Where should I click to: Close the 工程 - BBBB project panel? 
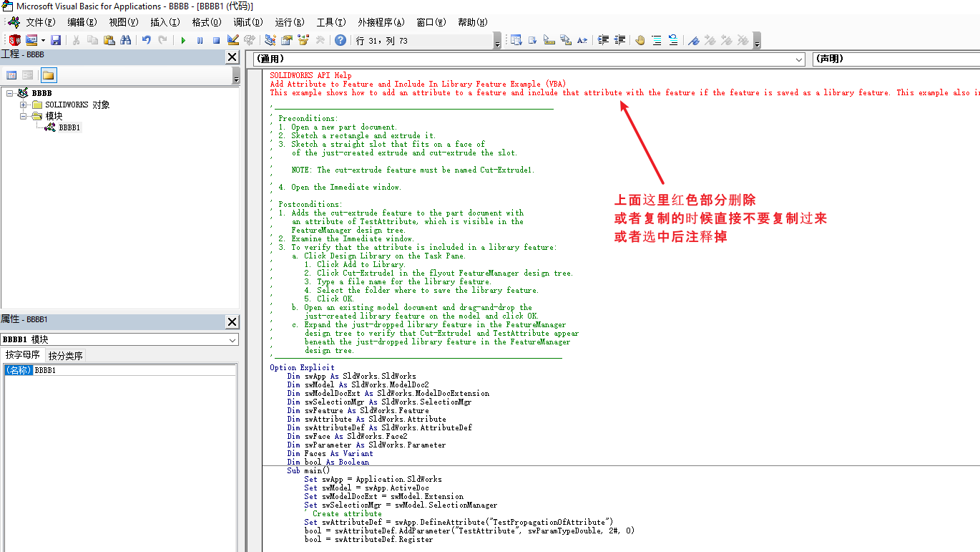pyautogui.click(x=232, y=57)
